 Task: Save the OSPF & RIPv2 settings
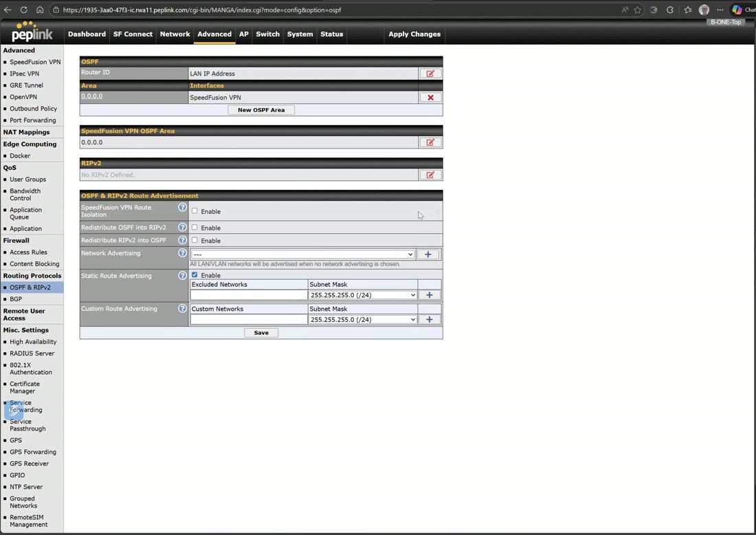(261, 333)
